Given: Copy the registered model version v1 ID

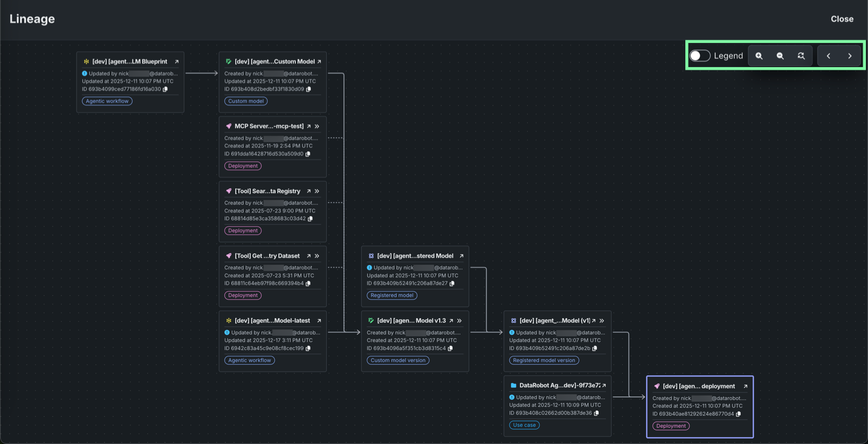Looking at the screenshot, I should [595, 349].
